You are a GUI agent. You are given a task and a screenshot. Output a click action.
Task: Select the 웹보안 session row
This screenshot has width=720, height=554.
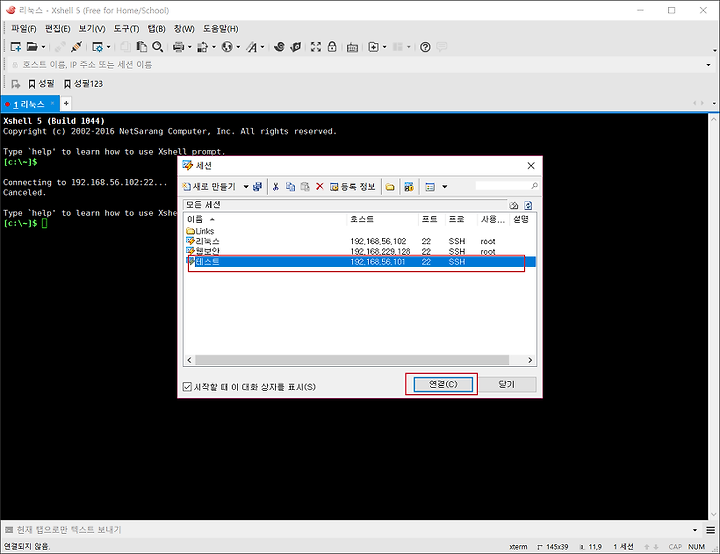pyautogui.click(x=360, y=252)
